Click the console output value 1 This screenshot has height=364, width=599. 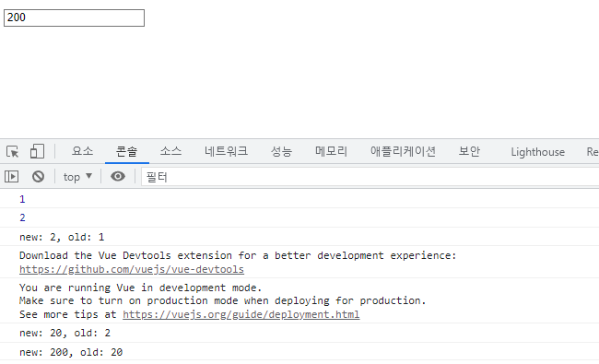[x=22, y=199]
